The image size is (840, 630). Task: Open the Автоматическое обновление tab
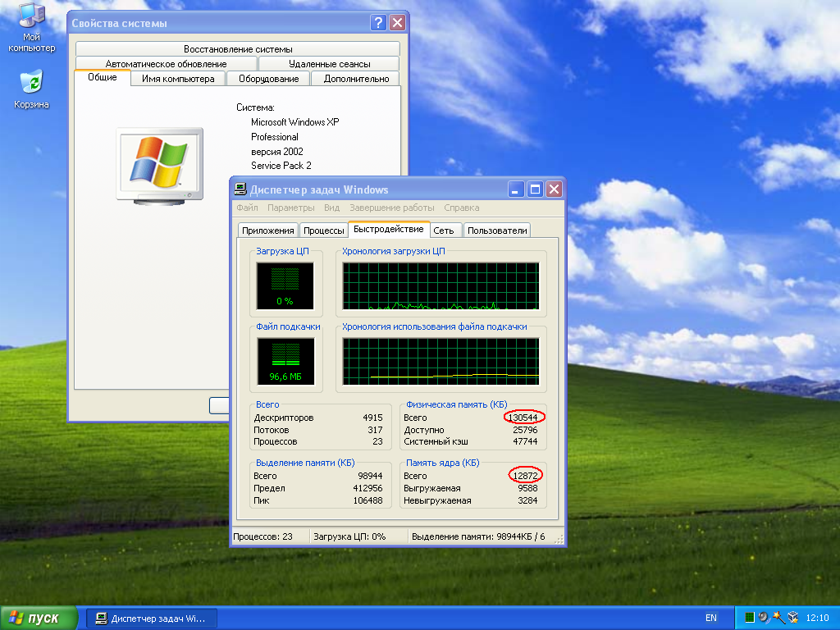166,64
